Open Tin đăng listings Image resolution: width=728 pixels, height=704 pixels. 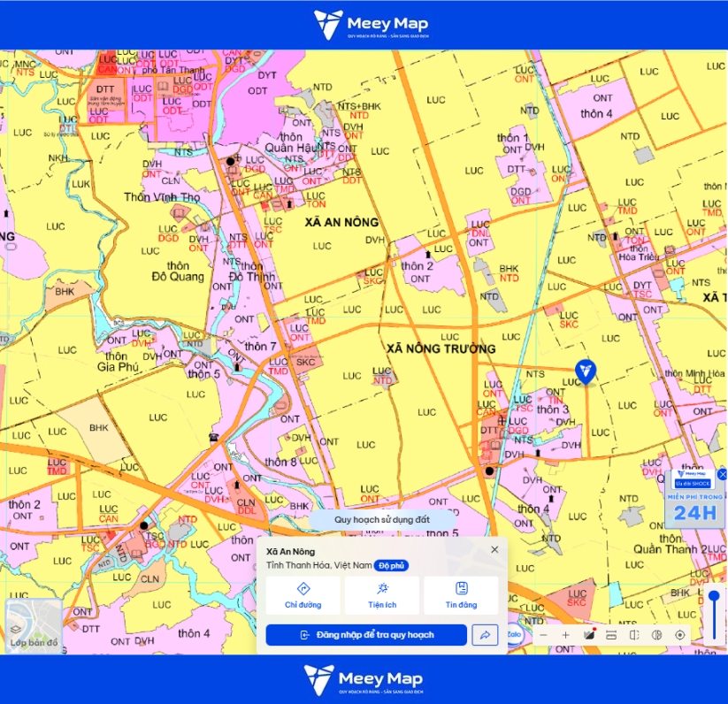[461, 595]
